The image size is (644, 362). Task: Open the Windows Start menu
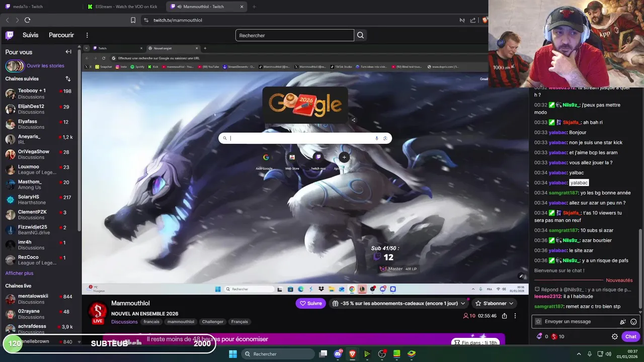pyautogui.click(x=233, y=354)
